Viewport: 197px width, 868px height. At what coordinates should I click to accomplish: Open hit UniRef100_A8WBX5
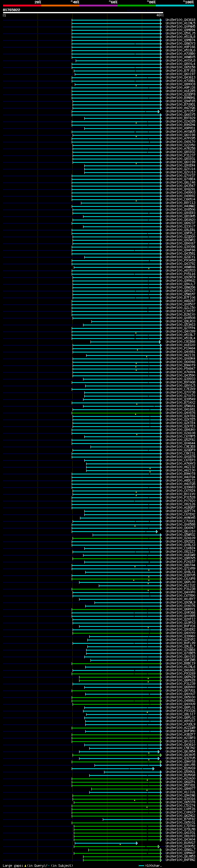(180, 57)
